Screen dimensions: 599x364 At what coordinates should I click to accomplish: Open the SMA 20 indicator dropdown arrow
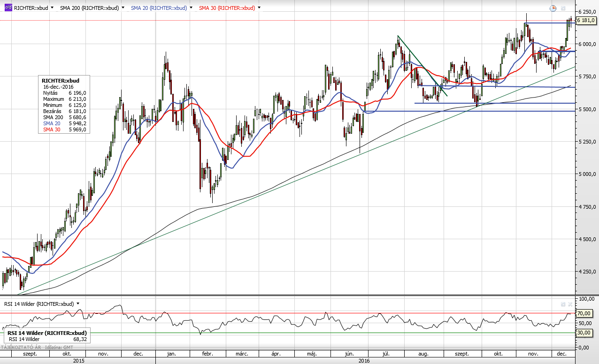click(191, 8)
